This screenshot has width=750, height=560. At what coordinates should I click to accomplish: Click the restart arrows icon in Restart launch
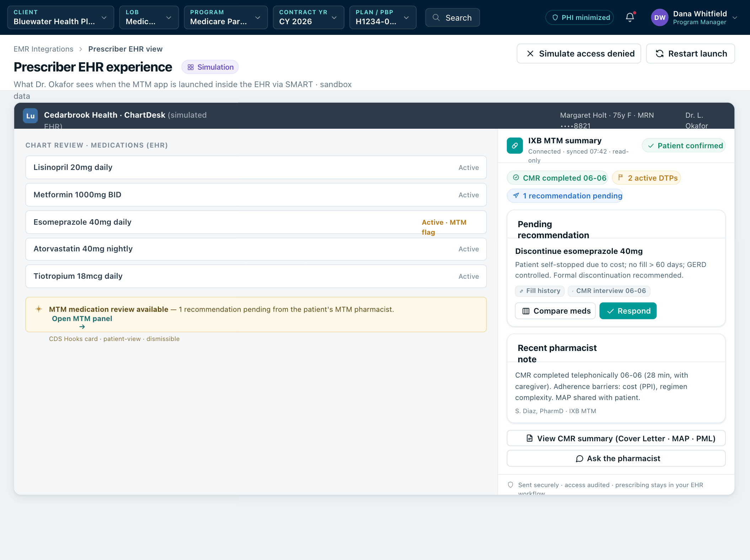coord(660,53)
